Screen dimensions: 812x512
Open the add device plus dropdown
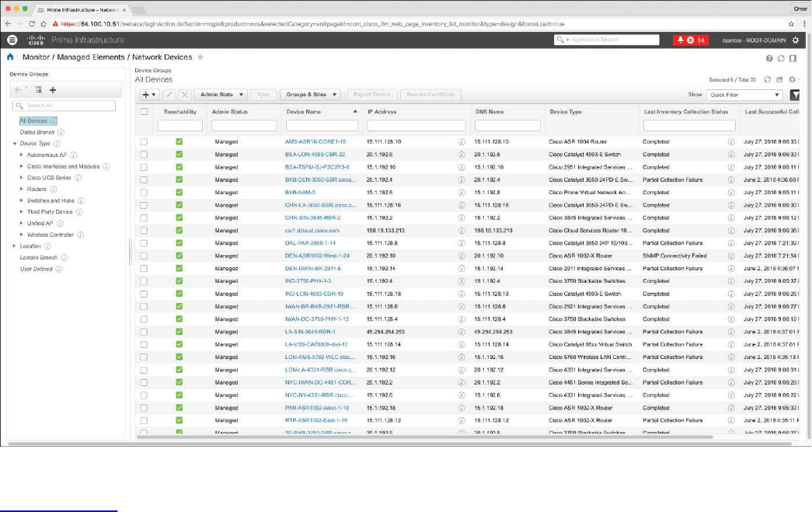[x=149, y=95]
